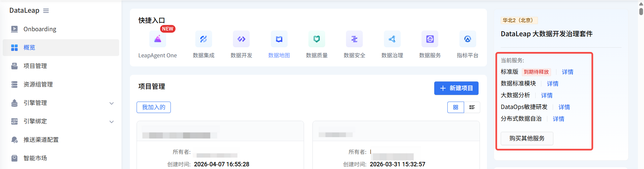Click the DataLeap 大数据开发治理套件 heading
This screenshot has height=169, width=644.
(x=547, y=34)
